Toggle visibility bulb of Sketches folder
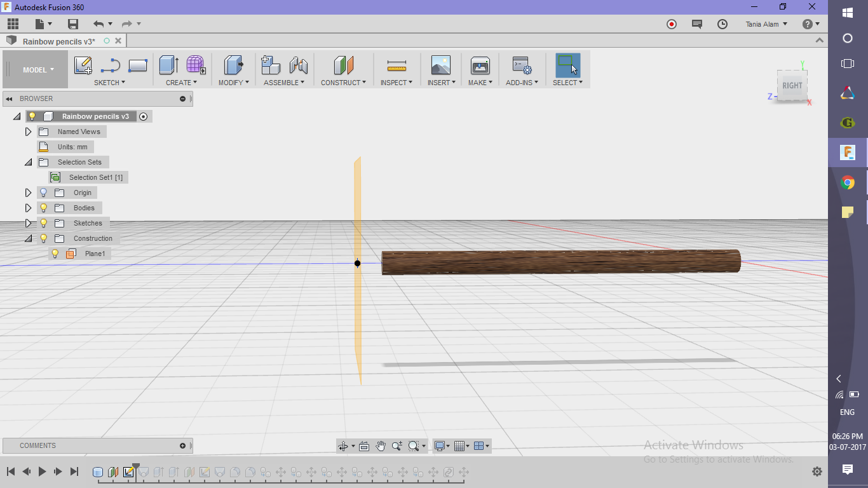Viewport: 868px width, 488px height. click(44, 223)
